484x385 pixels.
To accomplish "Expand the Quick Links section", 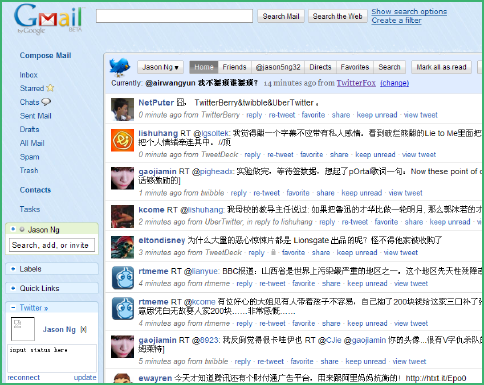I will [13, 288].
